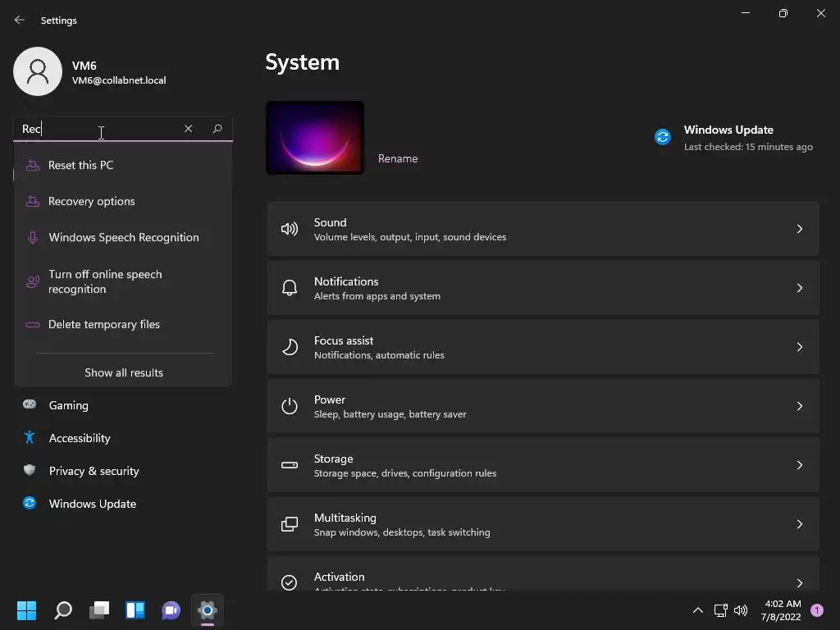Expand the Storage settings chevron
Viewport: 840px width, 630px height.
click(x=799, y=465)
